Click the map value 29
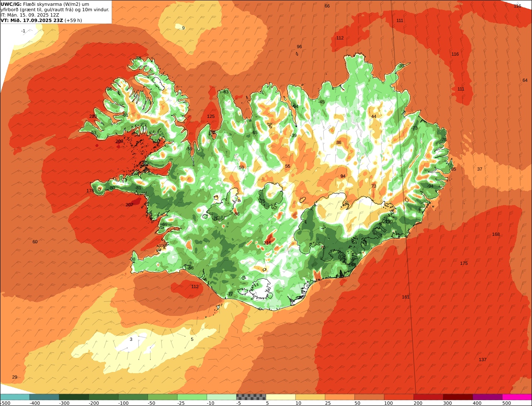 click(15, 377)
